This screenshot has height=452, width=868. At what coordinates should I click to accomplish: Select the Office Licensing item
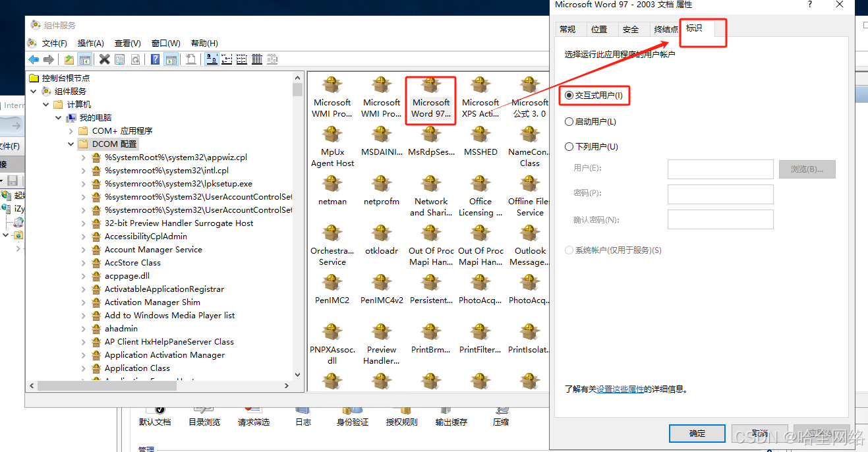click(480, 196)
